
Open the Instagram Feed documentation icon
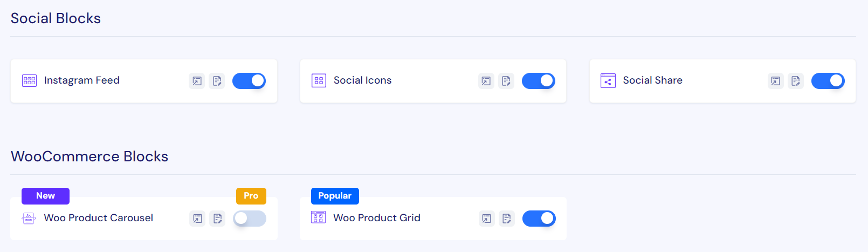point(217,81)
